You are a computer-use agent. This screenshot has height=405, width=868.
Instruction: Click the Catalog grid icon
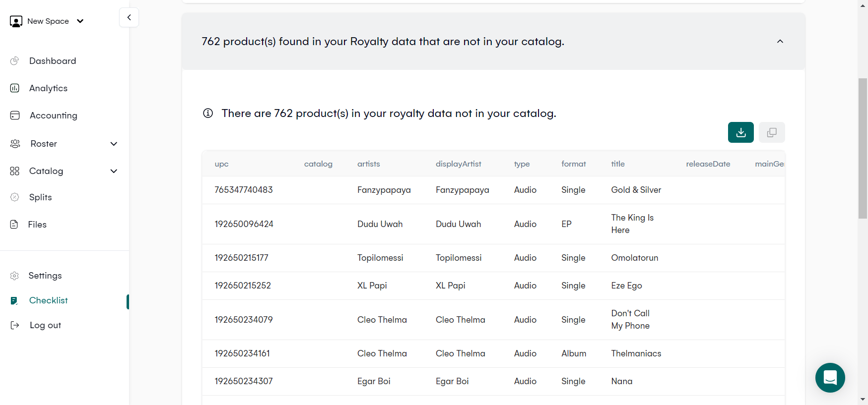pos(15,171)
